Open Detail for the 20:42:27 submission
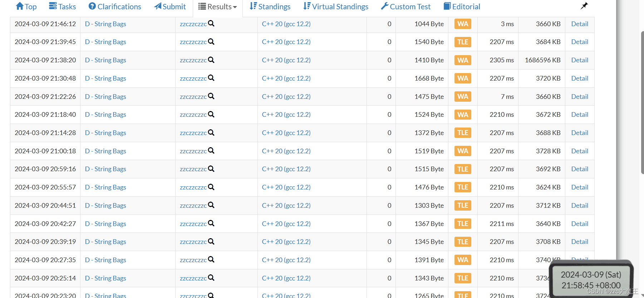 [x=580, y=223]
